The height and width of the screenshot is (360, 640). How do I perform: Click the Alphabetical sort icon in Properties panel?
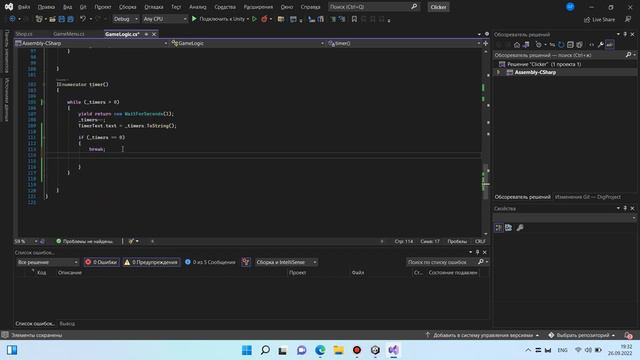click(509, 228)
